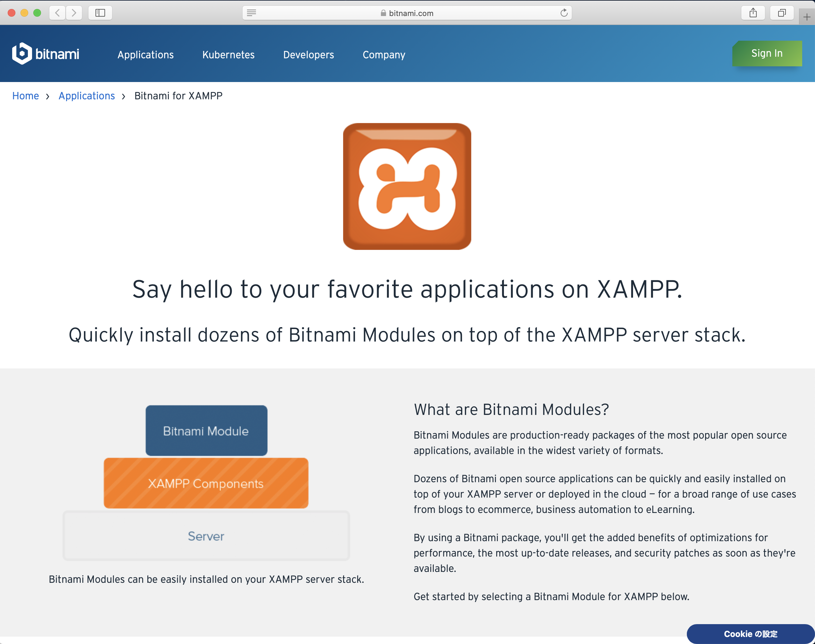Open the Cookie settings button

click(750, 634)
